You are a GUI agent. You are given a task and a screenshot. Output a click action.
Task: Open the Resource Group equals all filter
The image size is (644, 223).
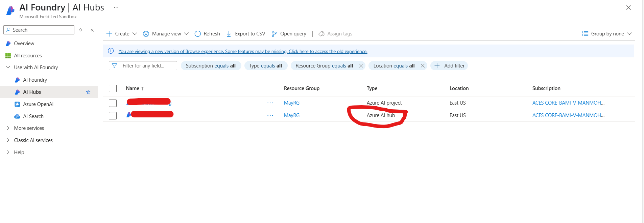[x=324, y=66]
